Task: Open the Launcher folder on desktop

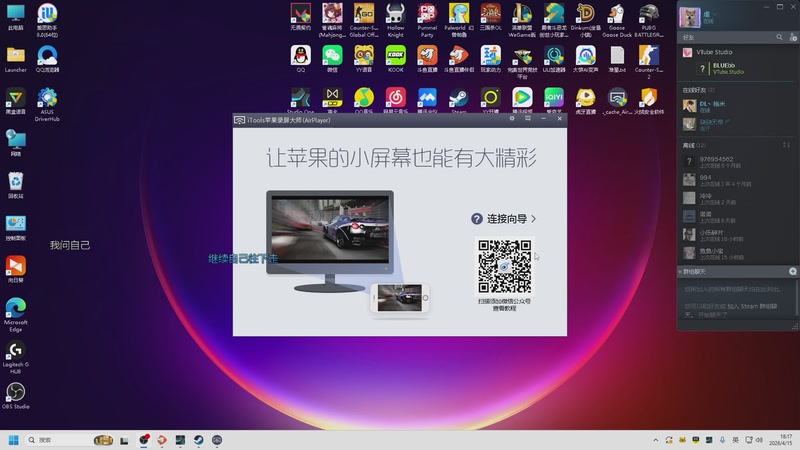Action: (x=15, y=59)
